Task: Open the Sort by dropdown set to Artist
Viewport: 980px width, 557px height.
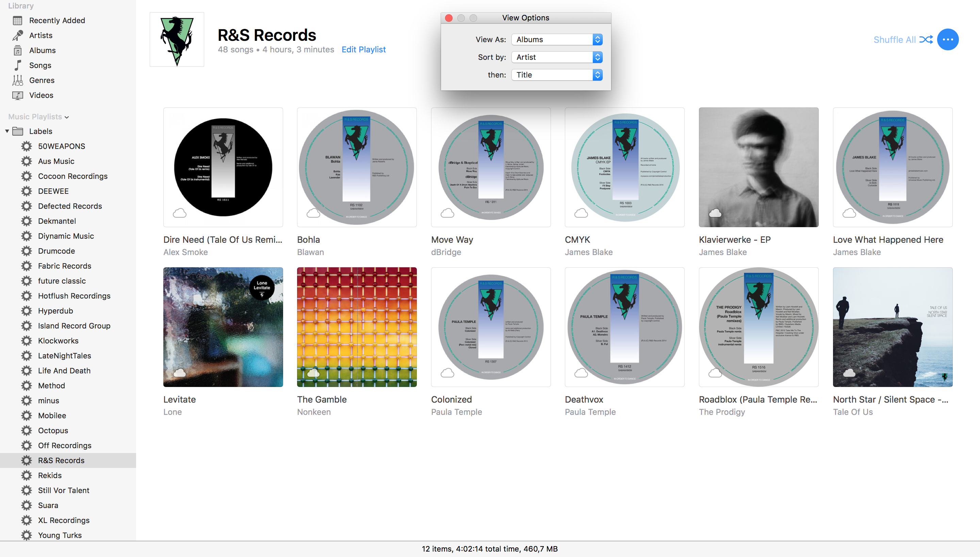Action: (x=557, y=57)
